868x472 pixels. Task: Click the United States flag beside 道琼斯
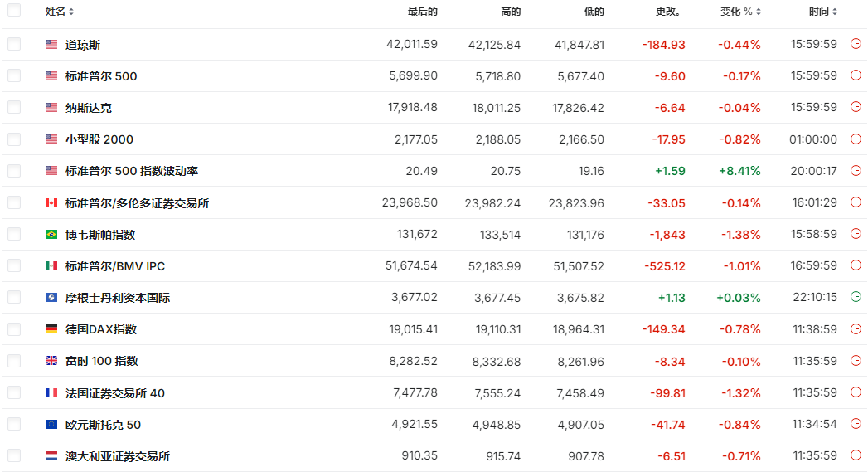click(x=51, y=45)
